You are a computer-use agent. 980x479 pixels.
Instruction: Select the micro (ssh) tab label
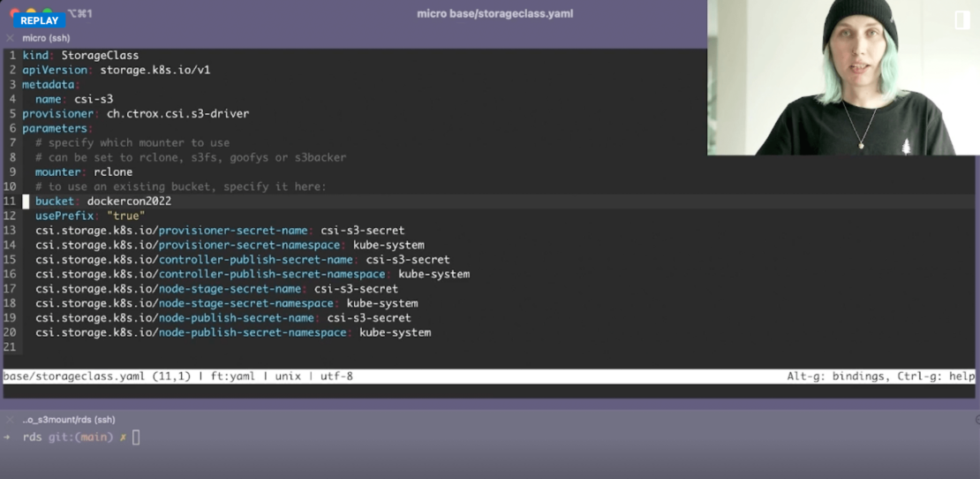(46, 38)
